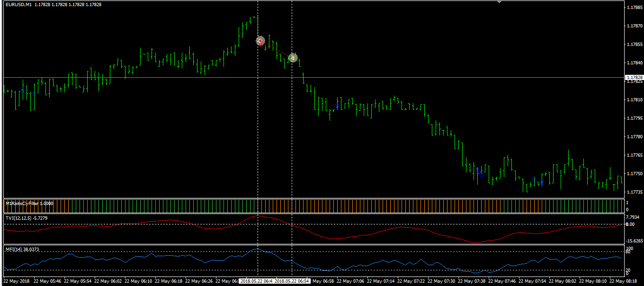
Task: Click the 22 May 07:22 time label
Action: point(411,281)
